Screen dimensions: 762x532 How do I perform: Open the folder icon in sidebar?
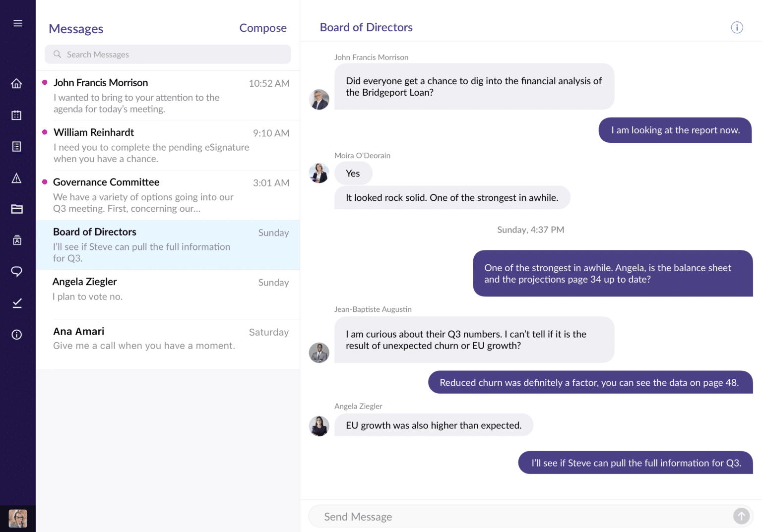click(17, 209)
